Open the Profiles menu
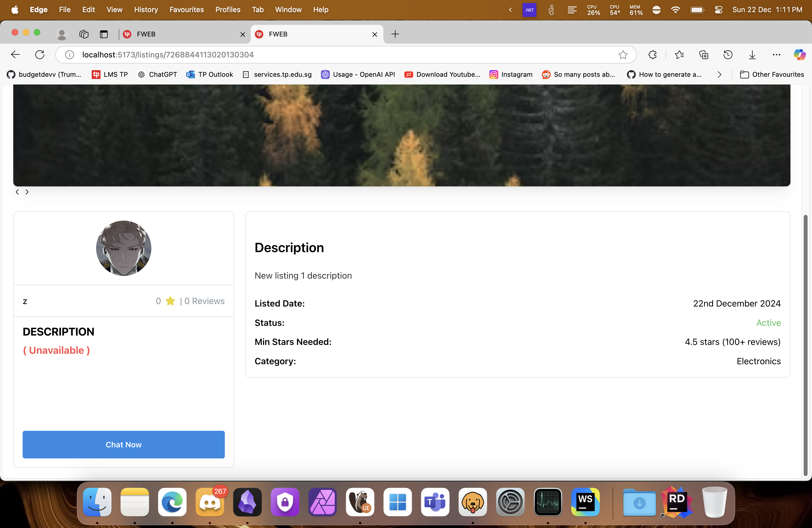812x528 pixels. tap(228, 10)
